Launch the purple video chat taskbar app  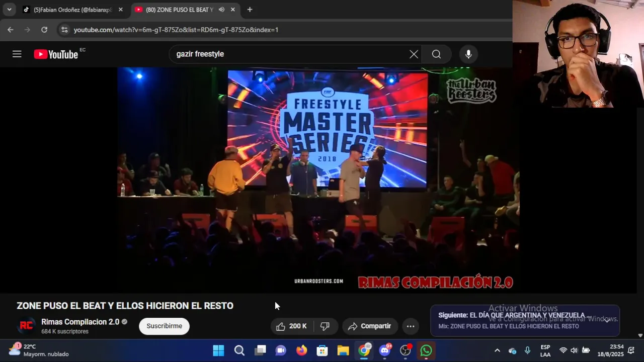click(281, 350)
